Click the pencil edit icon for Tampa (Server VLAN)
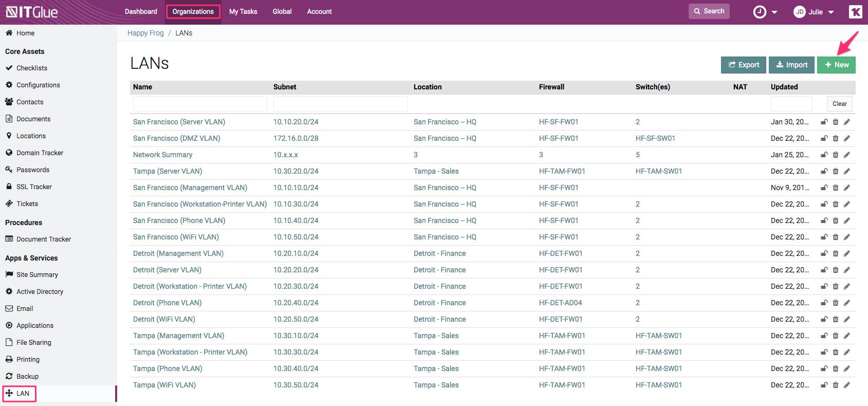The width and height of the screenshot is (868, 406). [x=846, y=171]
